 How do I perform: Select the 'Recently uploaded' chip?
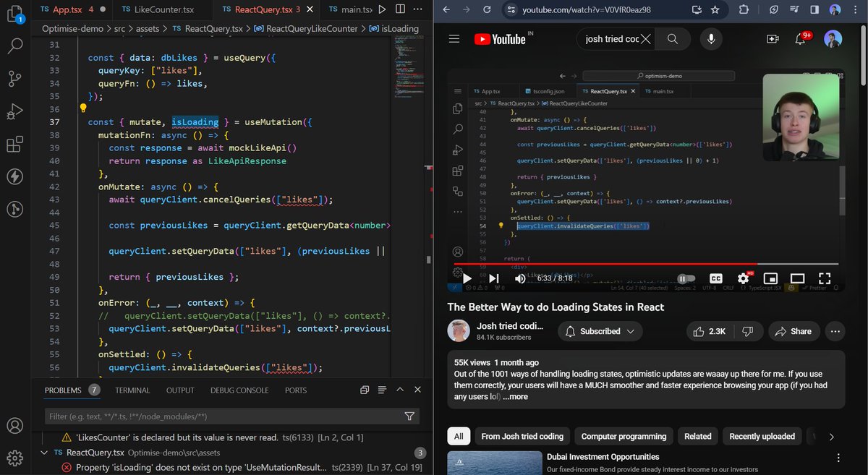point(762,437)
